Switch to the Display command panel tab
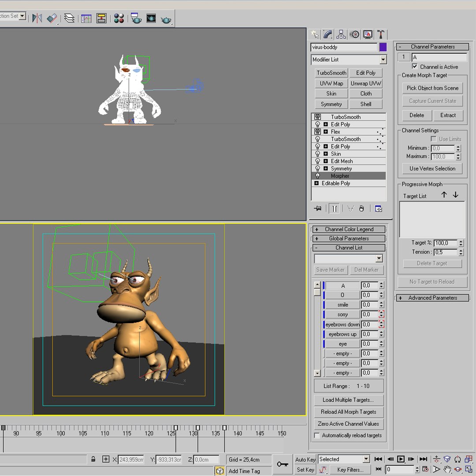Image resolution: width=476 pixels, height=476 pixels. (x=368, y=34)
